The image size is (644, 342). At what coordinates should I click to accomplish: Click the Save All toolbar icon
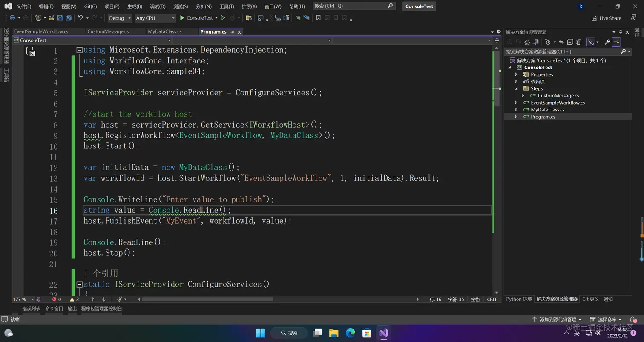coord(68,18)
